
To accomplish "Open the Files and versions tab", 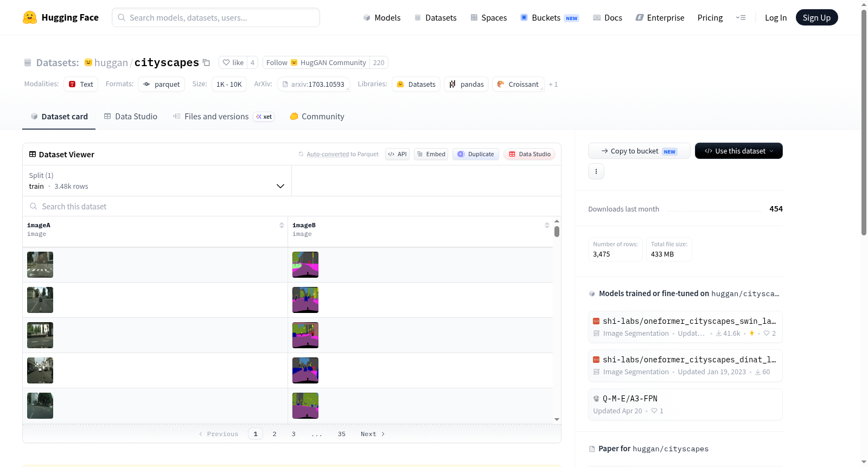I will pyautogui.click(x=223, y=117).
